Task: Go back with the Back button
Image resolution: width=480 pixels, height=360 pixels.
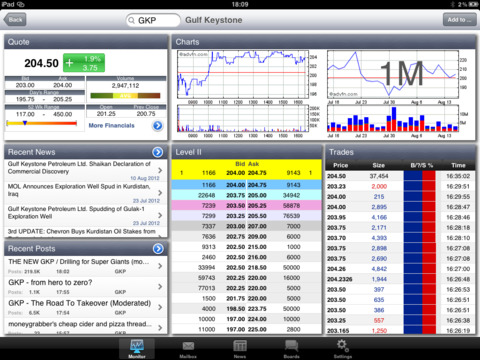Action: coord(15,20)
